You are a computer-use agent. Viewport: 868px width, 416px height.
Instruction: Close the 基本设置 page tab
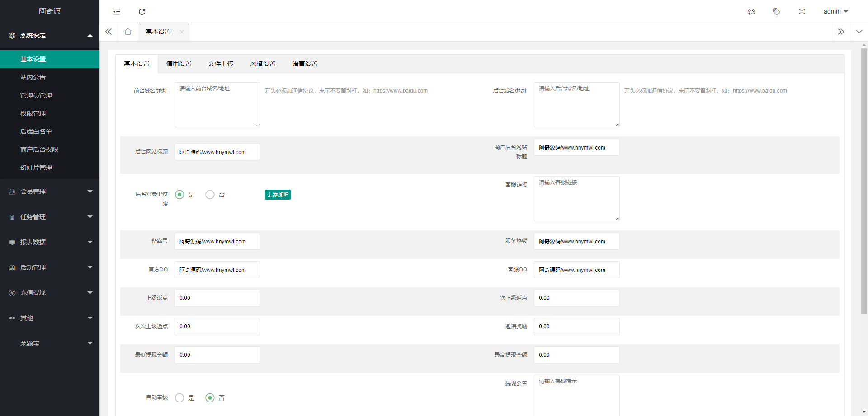(x=182, y=32)
